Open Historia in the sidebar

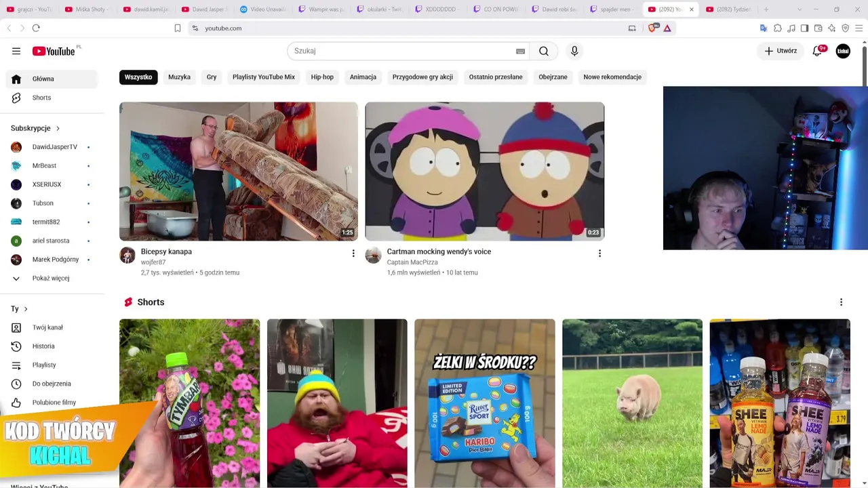click(51, 346)
